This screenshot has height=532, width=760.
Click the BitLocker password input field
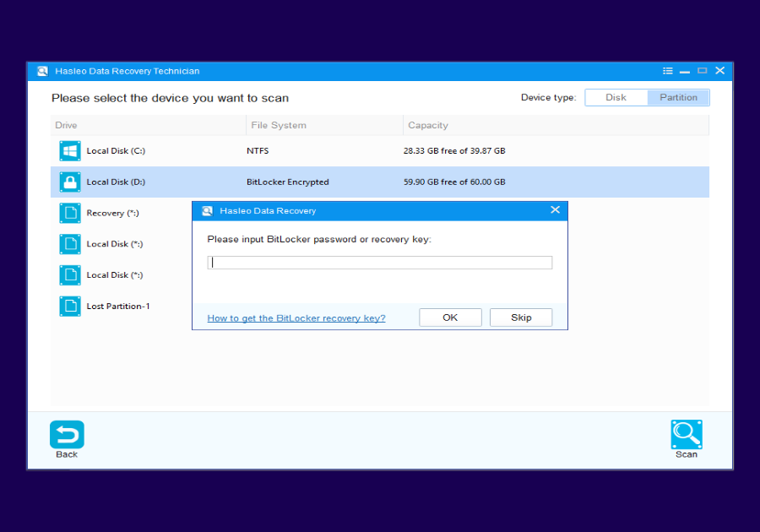[x=379, y=262]
